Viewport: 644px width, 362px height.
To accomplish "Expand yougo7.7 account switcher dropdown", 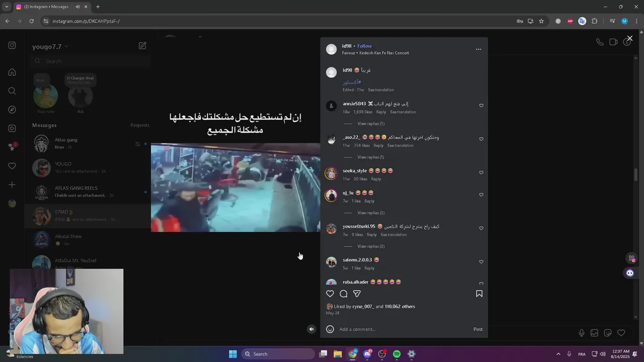I will point(50,47).
